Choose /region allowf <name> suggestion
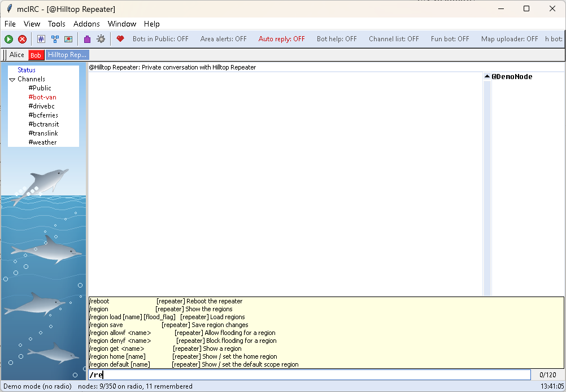The width and height of the screenshot is (566, 392). point(326,333)
